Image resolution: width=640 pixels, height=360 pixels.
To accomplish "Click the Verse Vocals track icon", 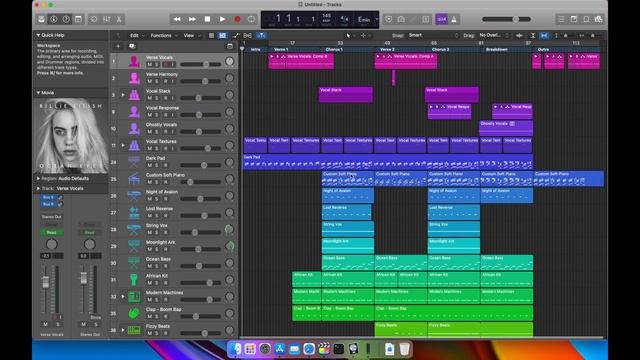I will point(134,62).
